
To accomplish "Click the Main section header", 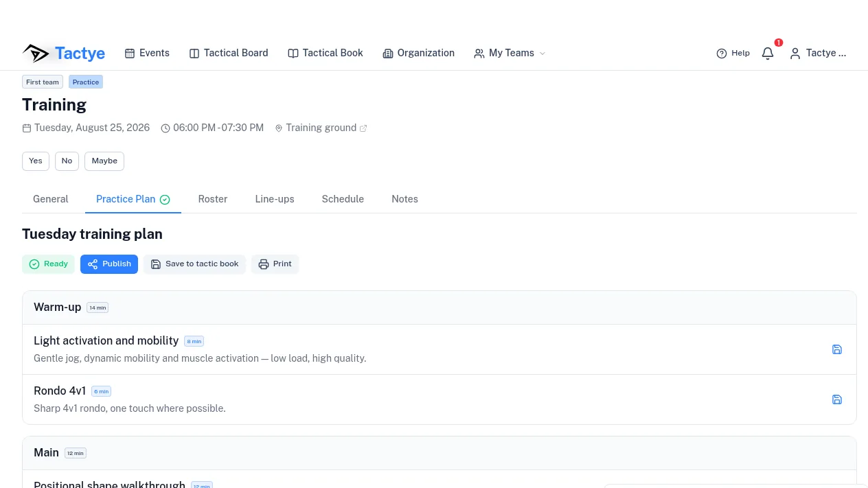I will tap(439, 453).
